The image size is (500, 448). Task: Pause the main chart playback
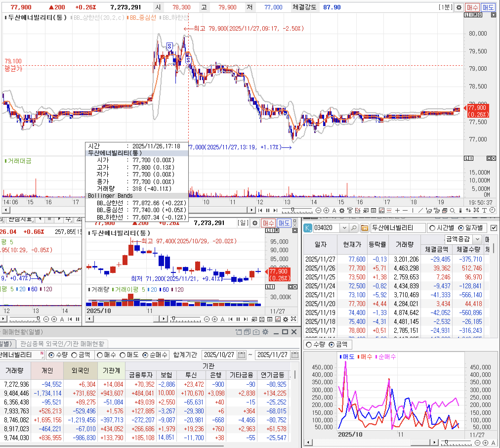pyautogui.click(x=268, y=210)
